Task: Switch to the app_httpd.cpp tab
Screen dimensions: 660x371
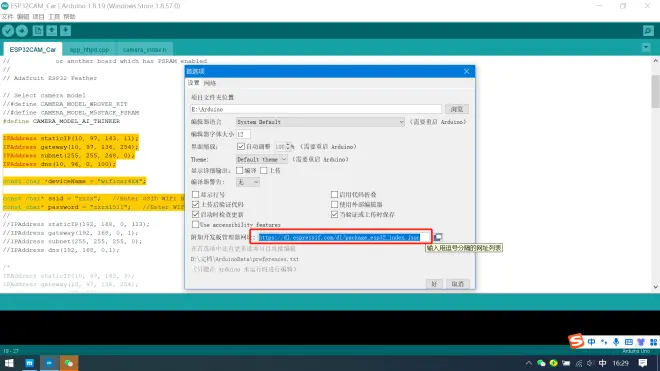Action: pyautogui.click(x=89, y=49)
